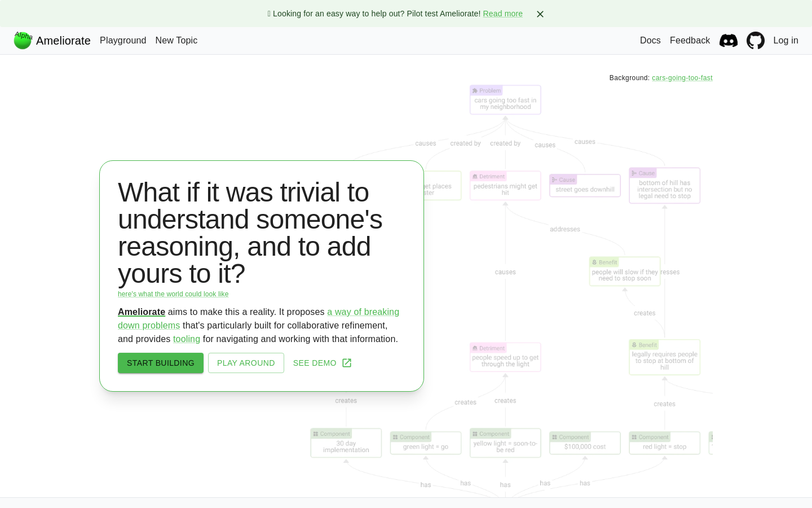Select the Detriment node "pedestrians might get hit"
Screen dimensions: 812x508
pyautogui.click(x=505, y=186)
